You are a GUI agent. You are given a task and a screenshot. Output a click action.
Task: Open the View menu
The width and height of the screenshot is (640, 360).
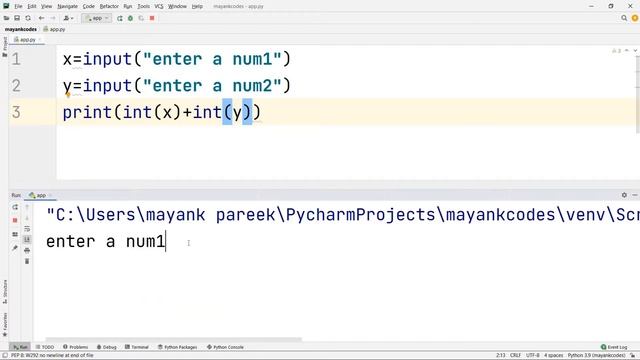[47, 6]
